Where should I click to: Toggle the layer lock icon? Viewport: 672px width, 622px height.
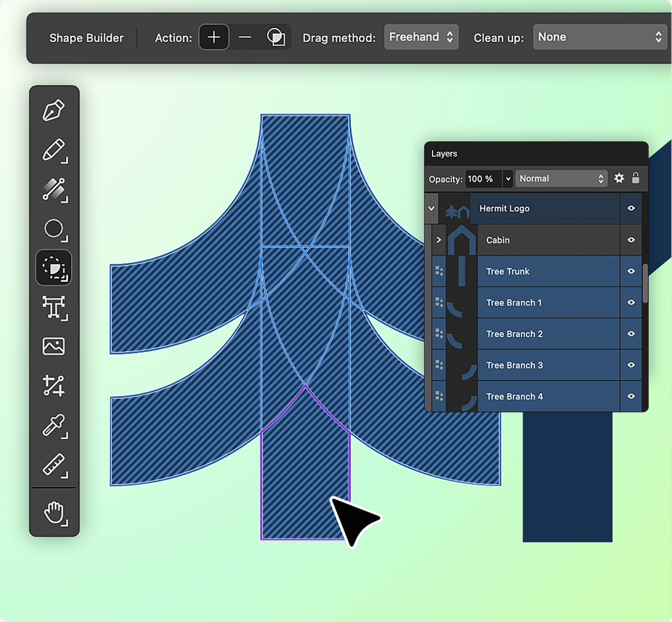[635, 178]
